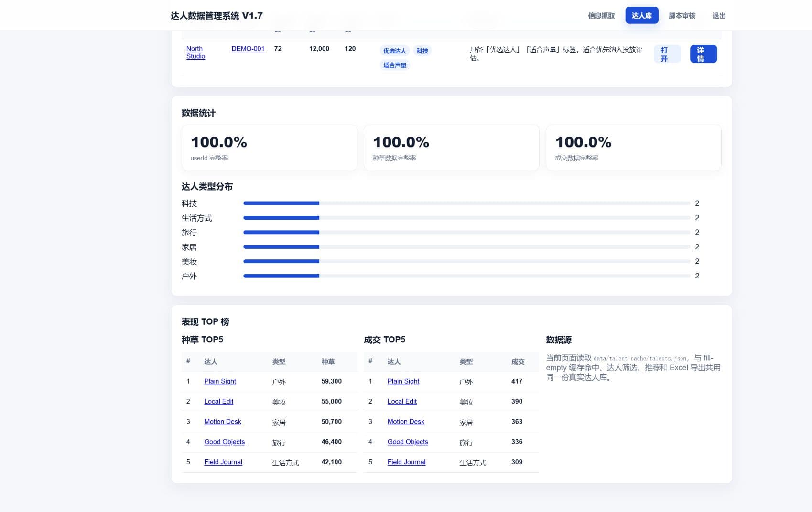Click 退出 to log out
Viewport: 812px width, 512px height.
pyautogui.click(x=719, y=16)
